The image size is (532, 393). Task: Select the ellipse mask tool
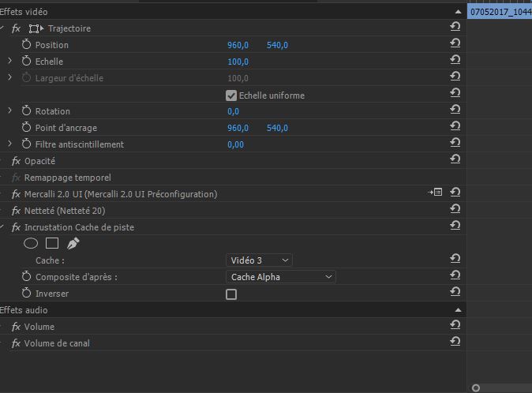point(31,243)
